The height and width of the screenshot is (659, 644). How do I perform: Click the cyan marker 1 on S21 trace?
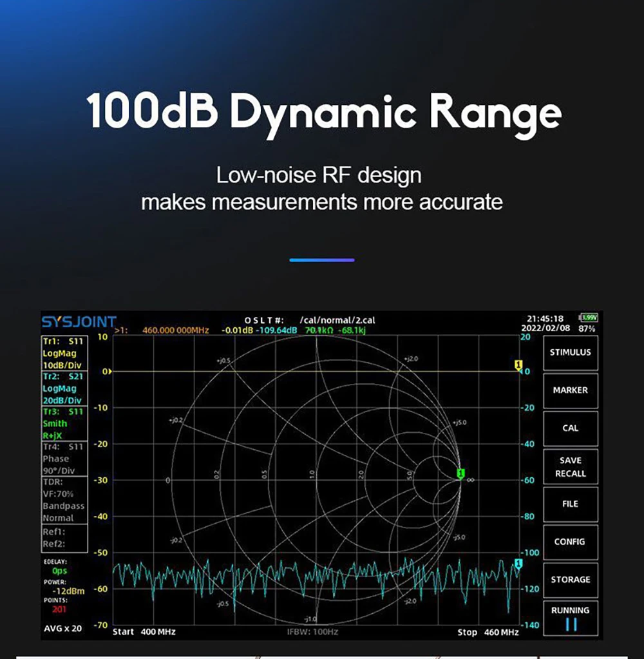tap(518, 564)
